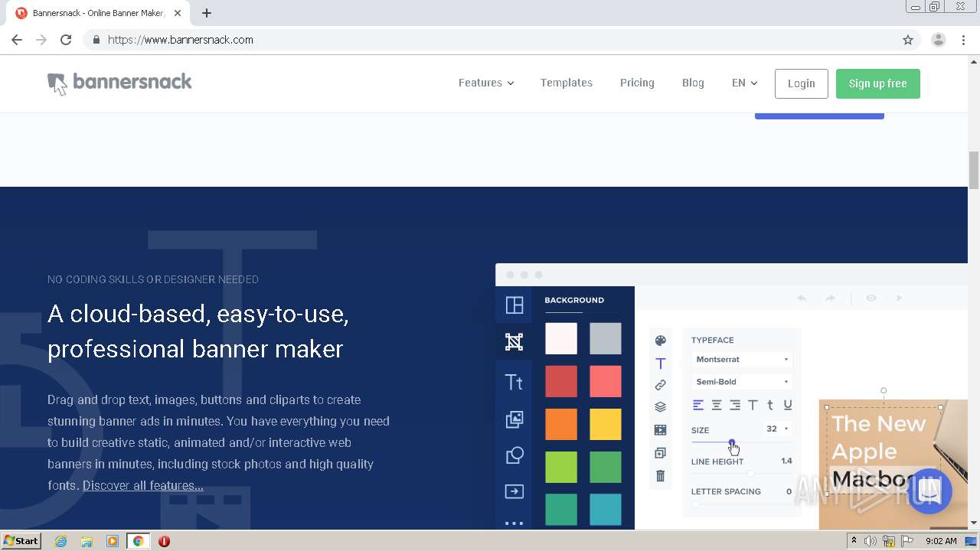Click the SIZE slider handle
The image size is (980, 551).
(x=732, y=442)
